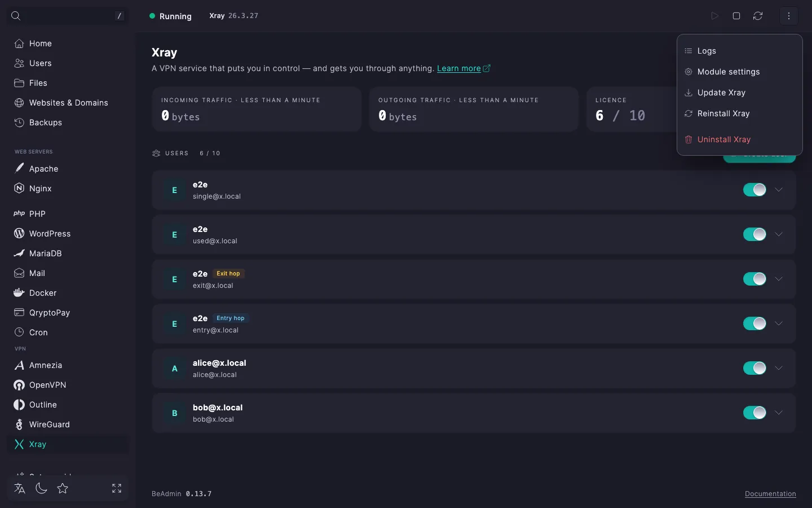Screen dimensions: 812x508
Task: Click the BeAdmin 0.13.7 version text
Action: click(x=182, y=494)
